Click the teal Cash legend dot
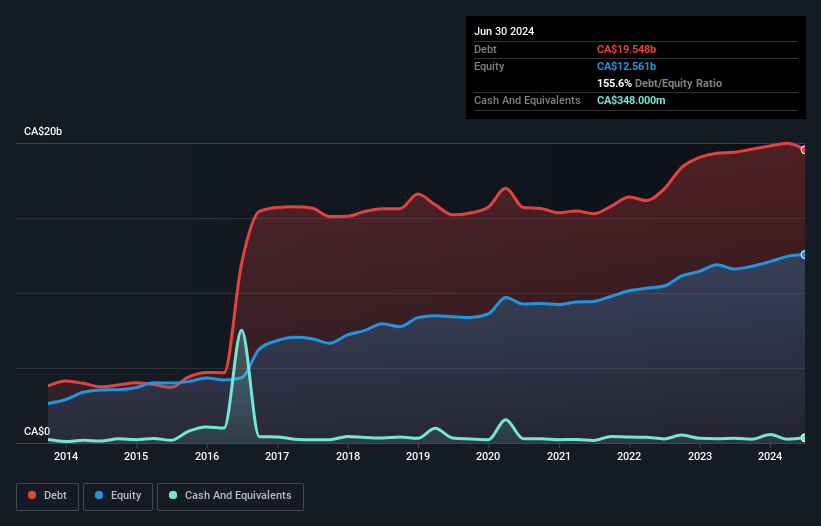 coord(173,495)
